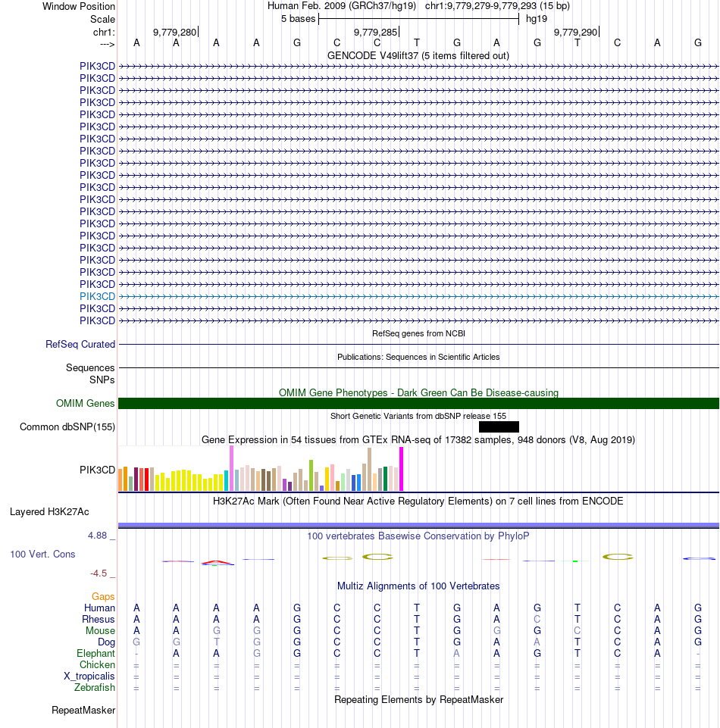Select the Dog alignment row label
720x728 pixels.
pyautogui.click(x=106, y=642)
